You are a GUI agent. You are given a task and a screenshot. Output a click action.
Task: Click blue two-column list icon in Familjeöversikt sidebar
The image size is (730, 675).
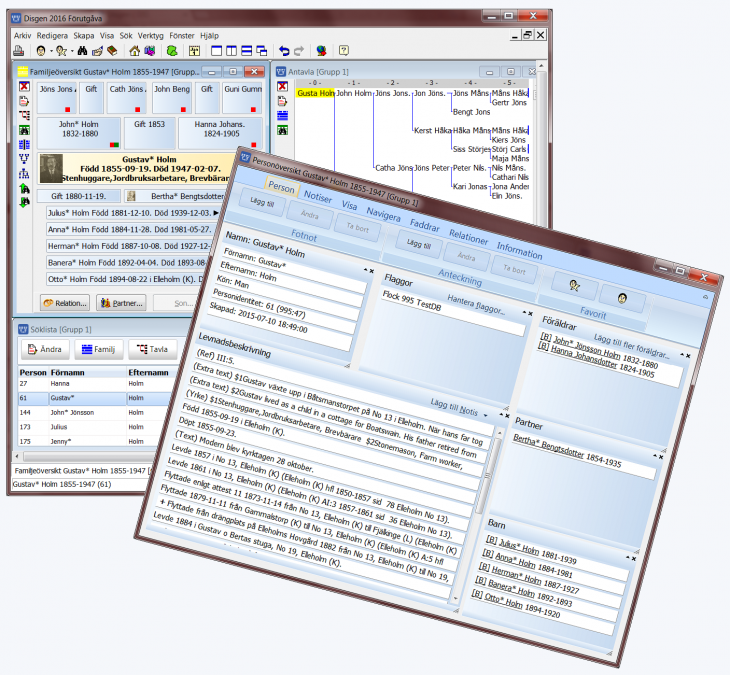24,144
